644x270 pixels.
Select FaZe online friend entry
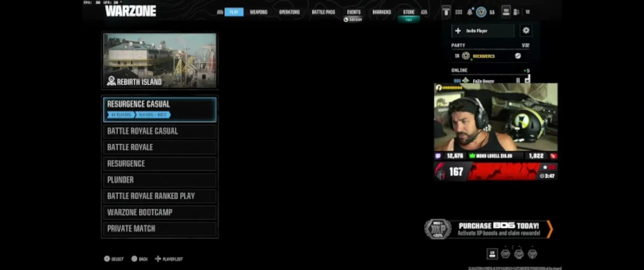click(x=490, y=81)
